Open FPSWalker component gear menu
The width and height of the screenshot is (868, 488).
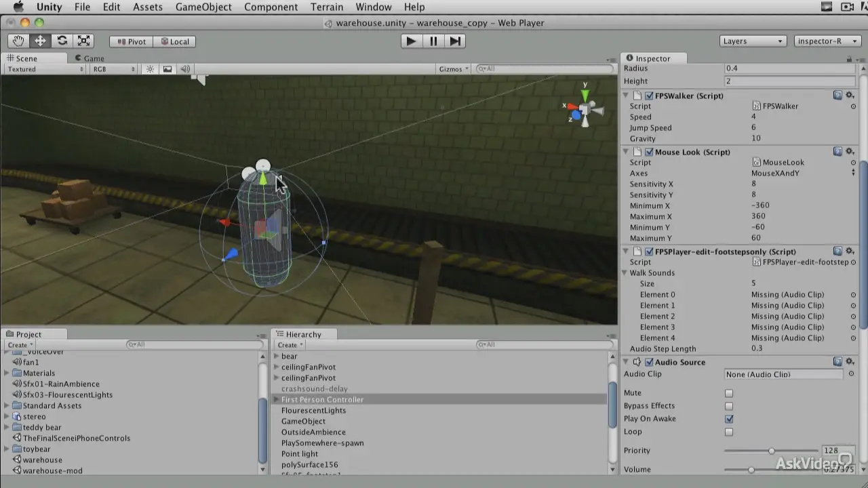(x=849, y=96)
